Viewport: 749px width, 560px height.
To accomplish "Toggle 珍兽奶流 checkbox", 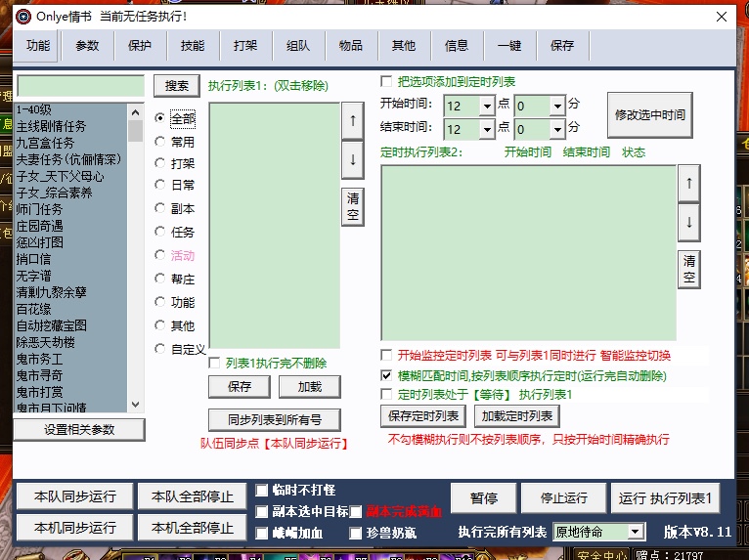I will click(x=355, y=534).
